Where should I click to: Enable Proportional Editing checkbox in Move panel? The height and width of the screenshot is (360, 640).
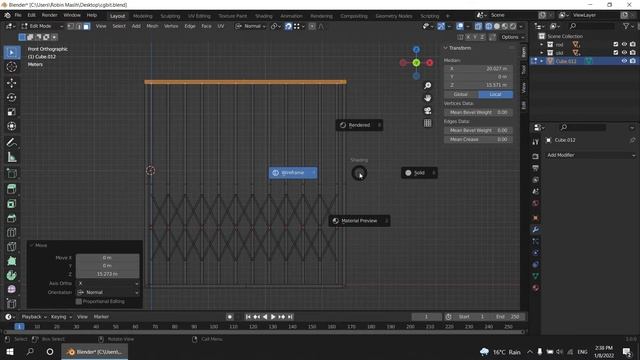click(x=79, y=302)
